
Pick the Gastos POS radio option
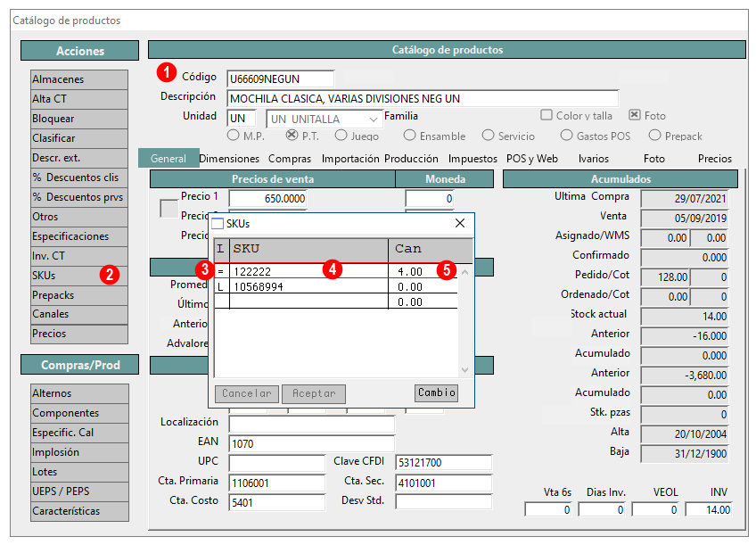point(566,136)
